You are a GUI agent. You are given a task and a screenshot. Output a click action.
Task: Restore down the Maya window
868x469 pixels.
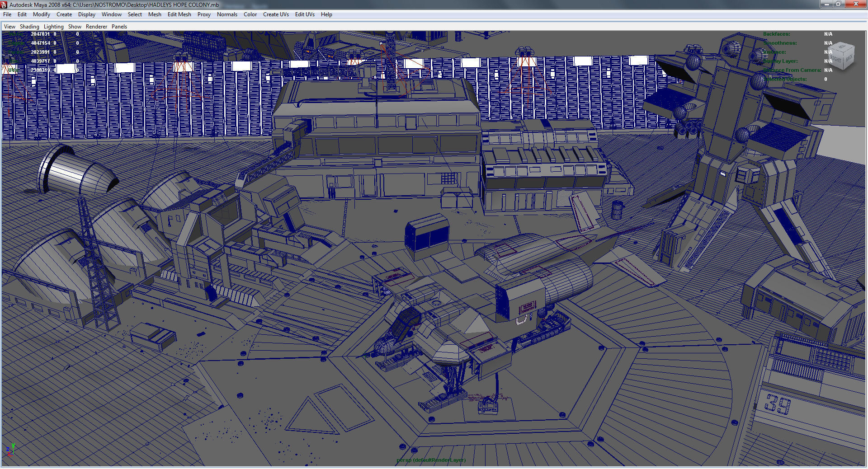tap(838, 4)
